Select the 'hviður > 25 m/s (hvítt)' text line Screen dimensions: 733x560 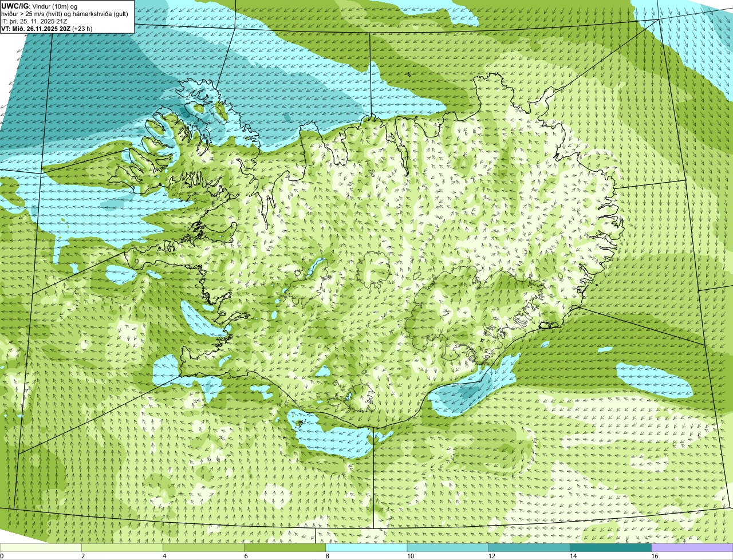(x=65, y=13)
